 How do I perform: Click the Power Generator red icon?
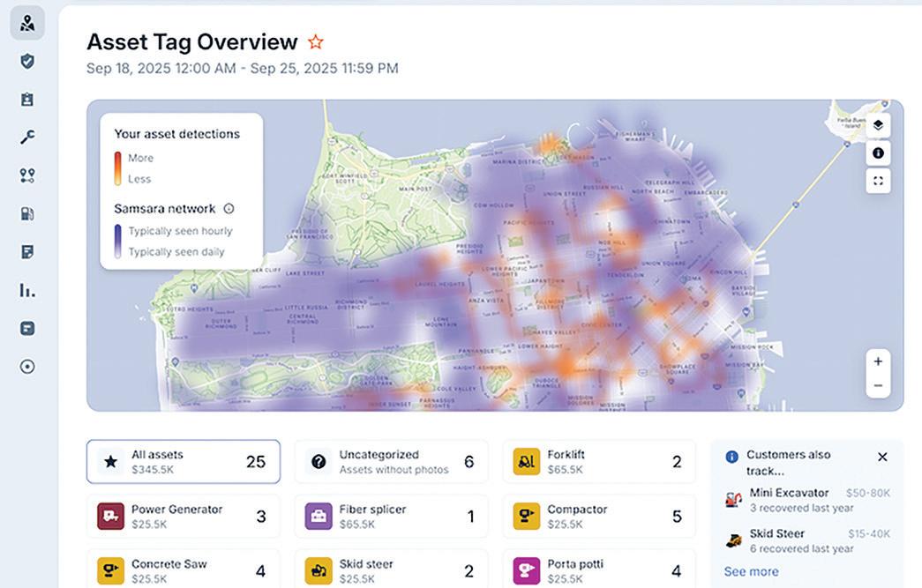pos(110,517)
